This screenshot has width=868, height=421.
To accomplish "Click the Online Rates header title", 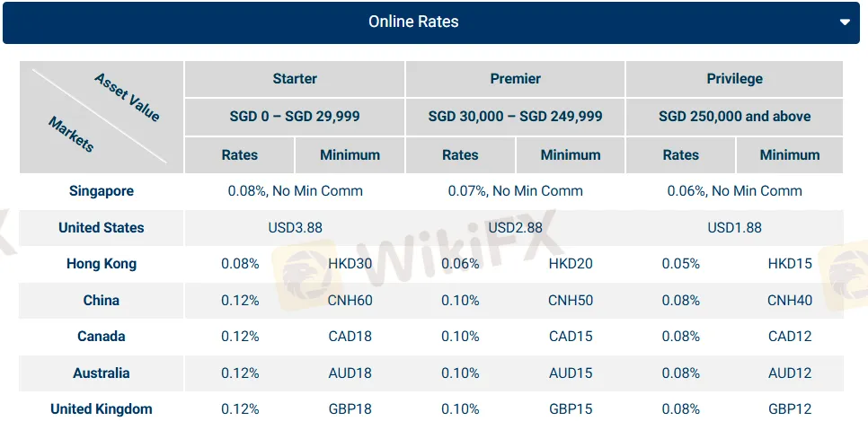I will [413, 22].
